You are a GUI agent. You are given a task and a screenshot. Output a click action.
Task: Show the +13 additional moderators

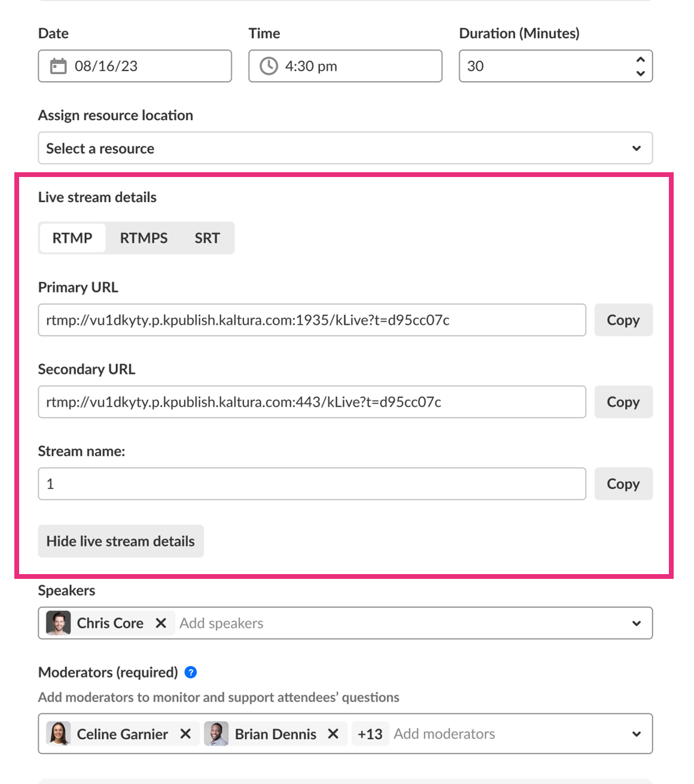[370, 734]
